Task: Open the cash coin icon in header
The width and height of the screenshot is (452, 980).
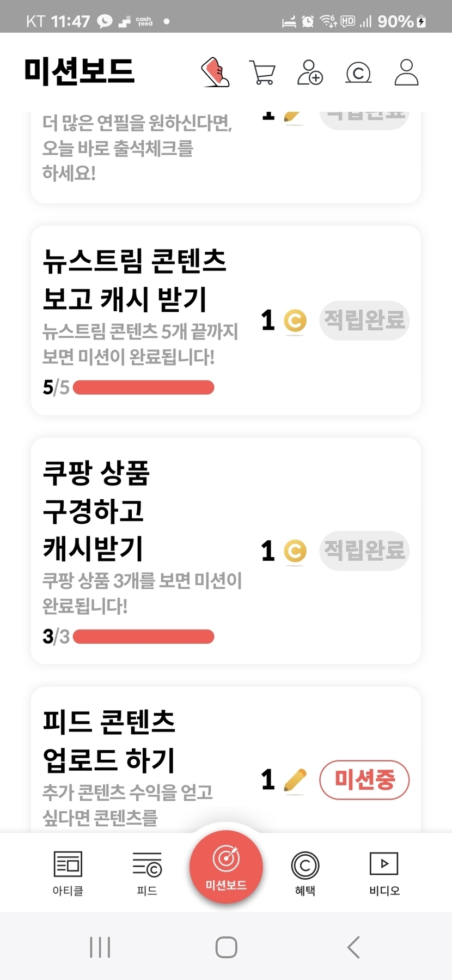Action: point(358,72)
